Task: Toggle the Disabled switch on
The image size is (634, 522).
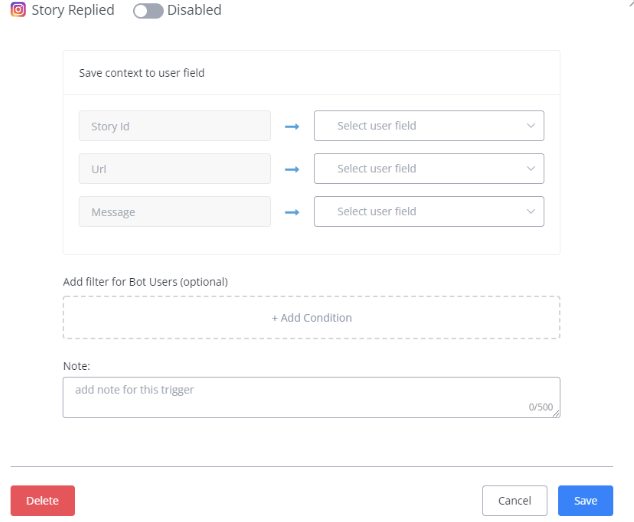Action: pos(148,11)
